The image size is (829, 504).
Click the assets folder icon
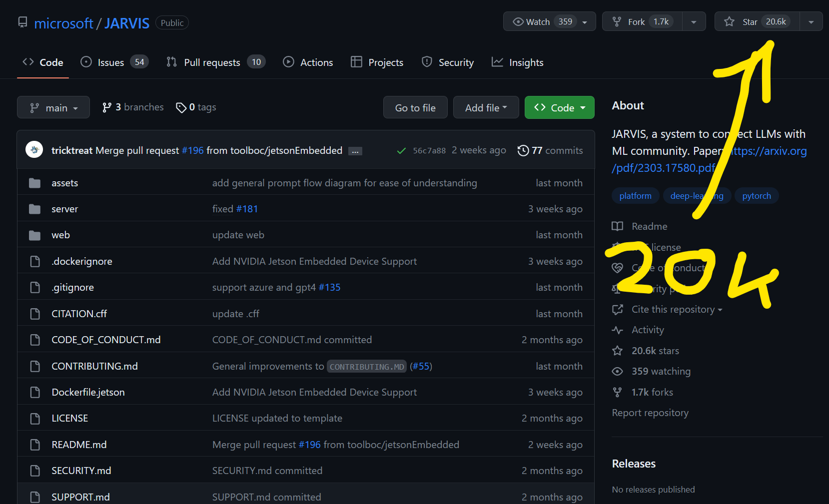(x=34, y=183)
